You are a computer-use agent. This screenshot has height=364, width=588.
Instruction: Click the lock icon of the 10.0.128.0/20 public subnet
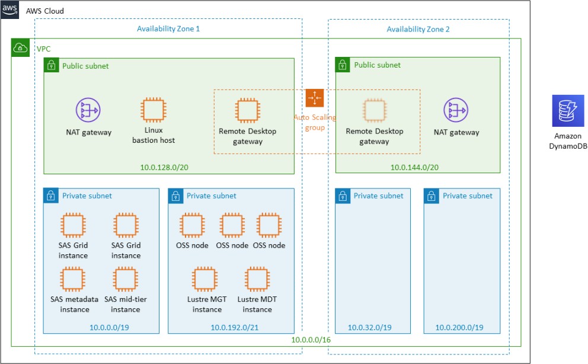(x=52, y=65)
